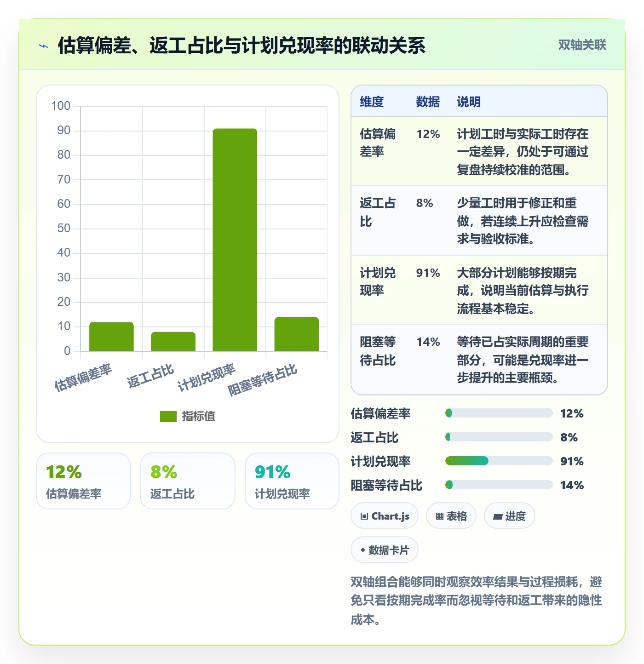The height and width of the screenshot is (664, 644).
Task: Click the 12% 估算偏差率 stat card
Action: (83, 481)
